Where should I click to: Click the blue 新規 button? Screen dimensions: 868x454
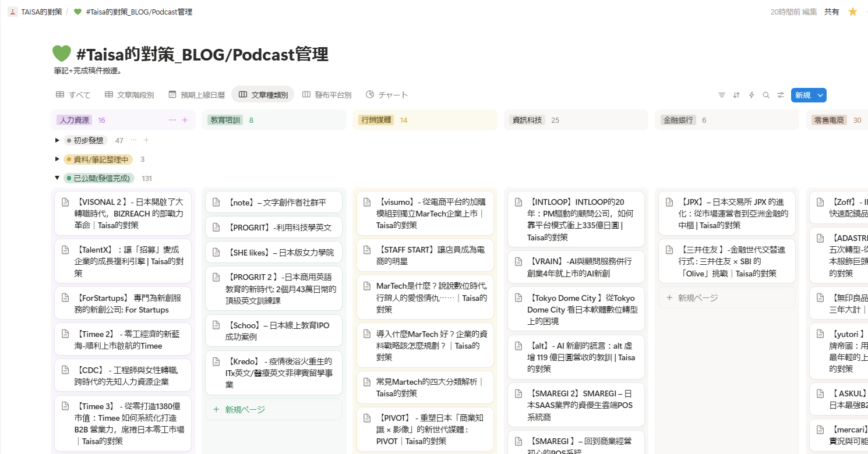tap(803, 95)
